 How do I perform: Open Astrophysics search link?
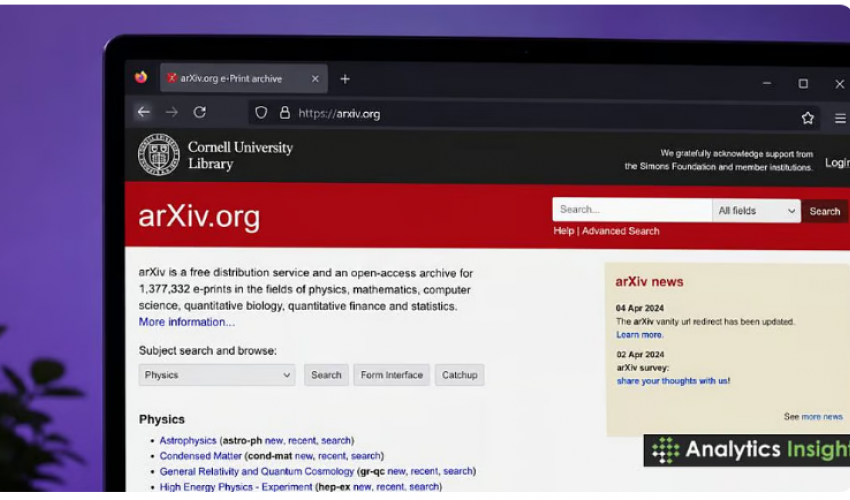pyautogui.click(x=336, y=440)
